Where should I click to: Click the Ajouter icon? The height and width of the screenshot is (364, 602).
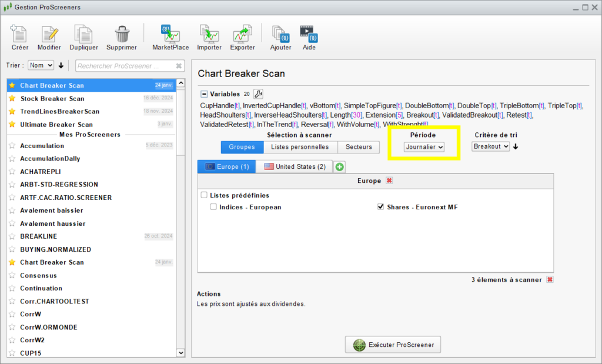(280, 34)
